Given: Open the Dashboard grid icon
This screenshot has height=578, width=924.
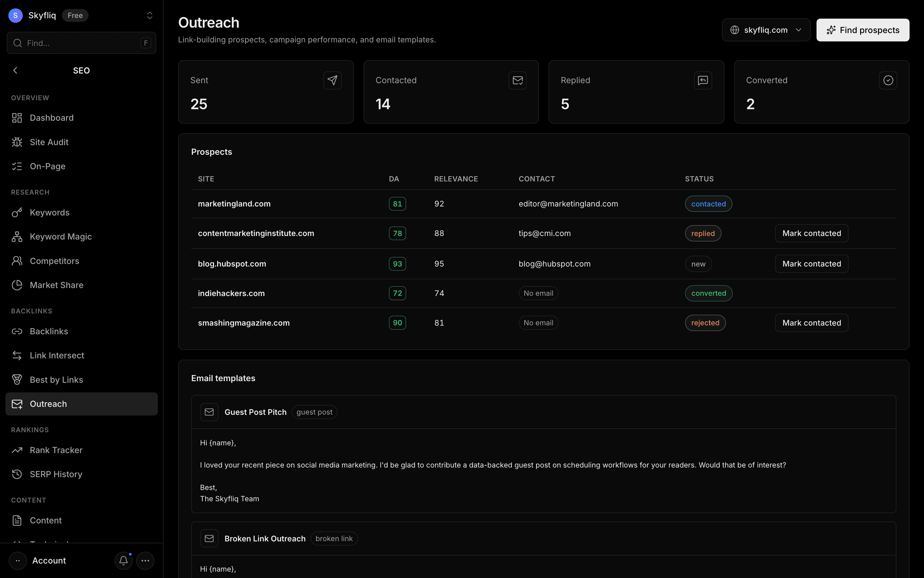Looking at the screenshot, I should click(17, 118).
